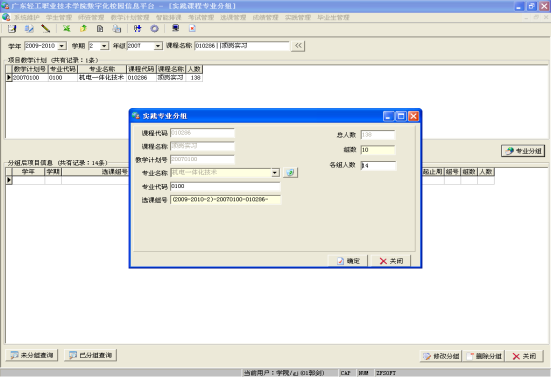The height and width of the screenshot is (378, 551).
Task: Click the 教学计划号 column header in top grid
Action: (x=30, y=69)
